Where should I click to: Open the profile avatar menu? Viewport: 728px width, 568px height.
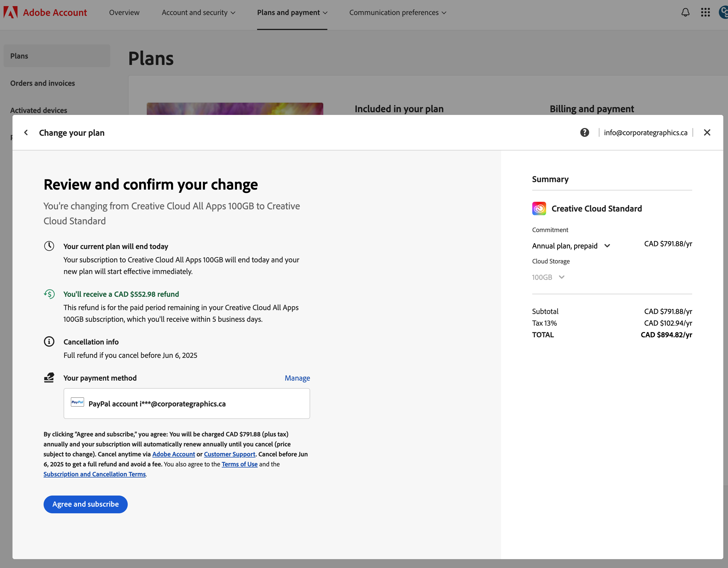coord(724,12)
